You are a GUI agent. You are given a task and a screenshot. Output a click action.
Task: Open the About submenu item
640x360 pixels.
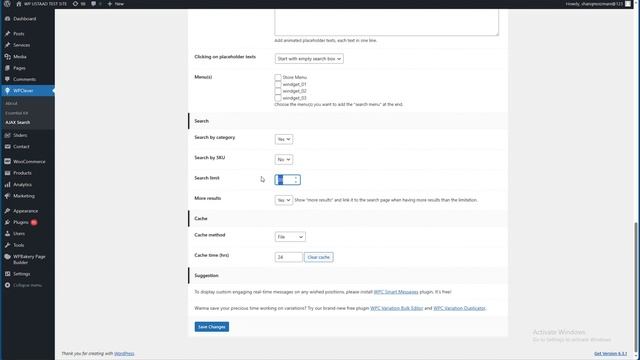pos(11,104)
